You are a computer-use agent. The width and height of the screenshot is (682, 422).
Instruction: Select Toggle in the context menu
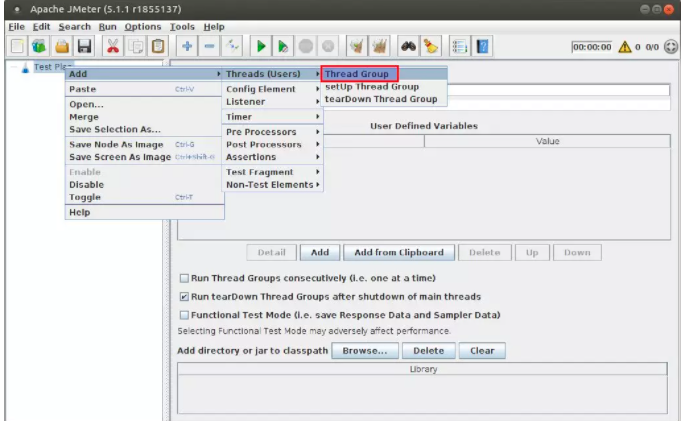(x=144, y=198)
